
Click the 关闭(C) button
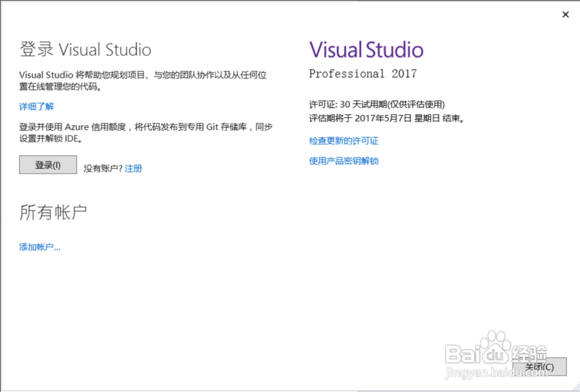540,367
